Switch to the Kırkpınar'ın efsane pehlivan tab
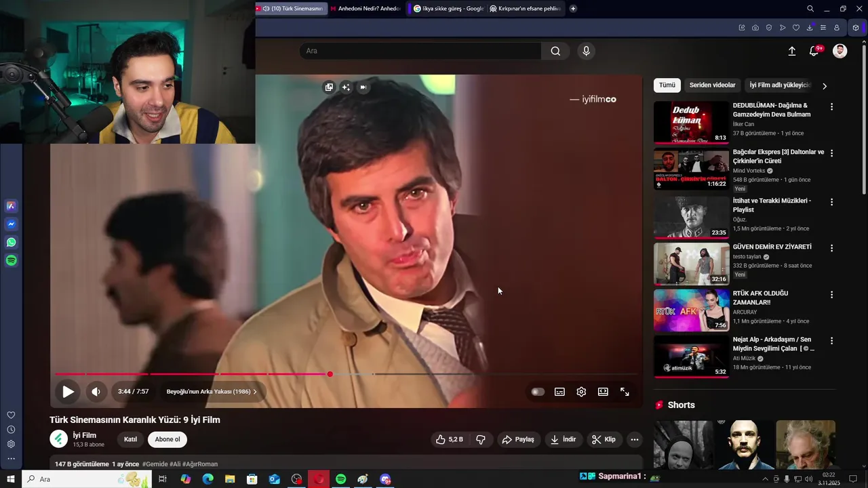Viewport: 868px width, 488px height. click(x=526, y=9)
